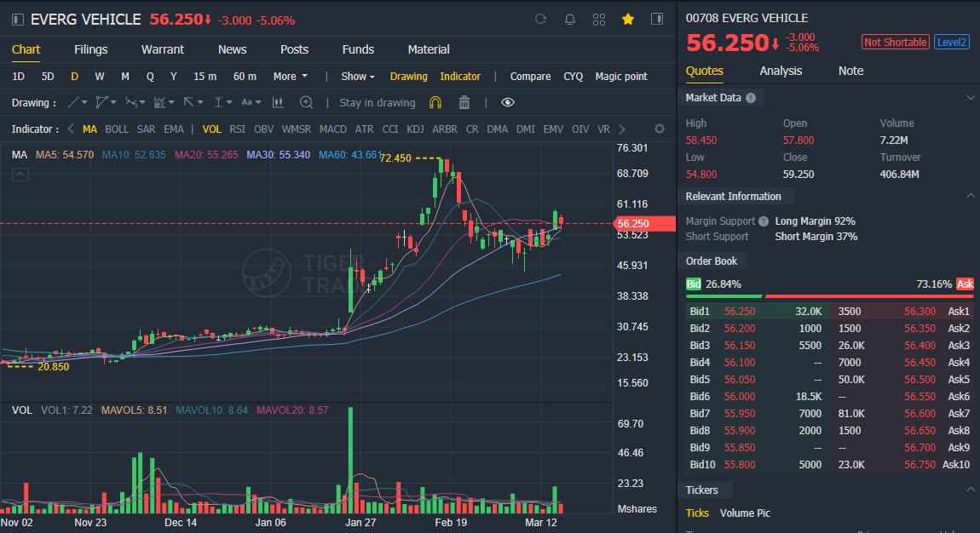Open the chart zoom magnifier tool
Screen dimensions: 980x533
pyautogui.click(x=307, y=102)
